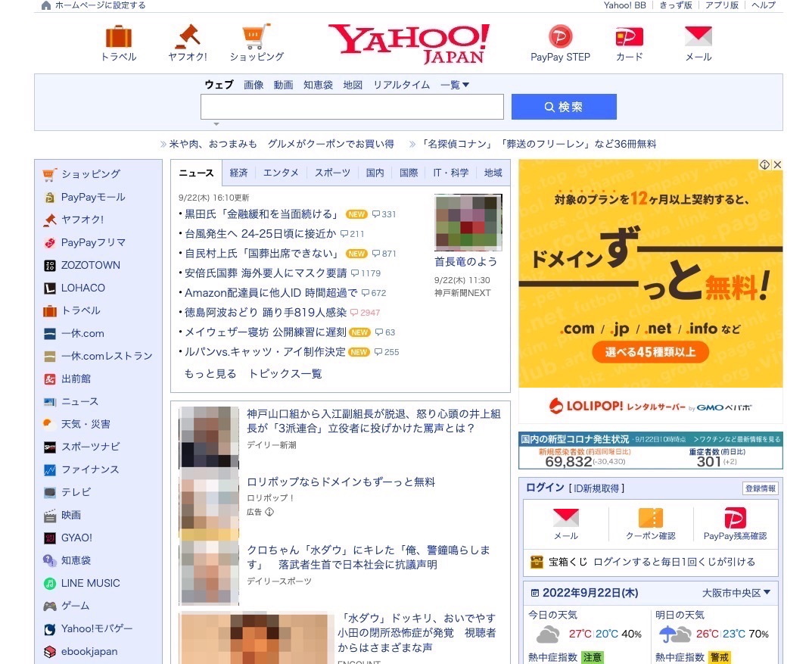
Task: Open the 天気・災害 sidebar icon
Action: click(x=50, y=424)
